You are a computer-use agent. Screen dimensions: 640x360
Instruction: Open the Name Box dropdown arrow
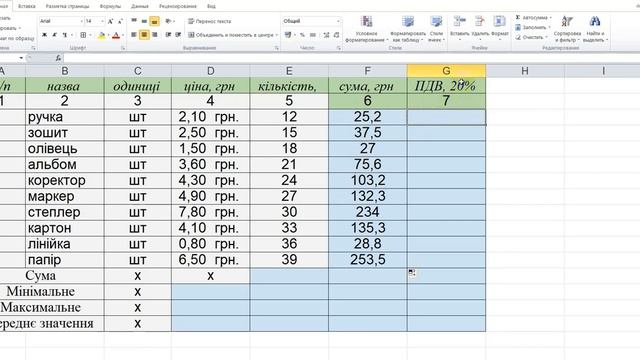pyautogui.click(x=21, y=58)
